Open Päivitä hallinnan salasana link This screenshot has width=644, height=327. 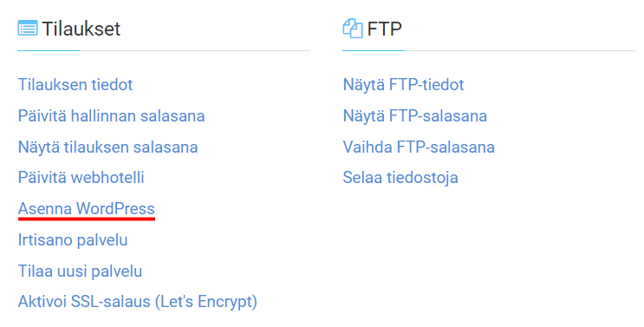click(x=111, y=116)
